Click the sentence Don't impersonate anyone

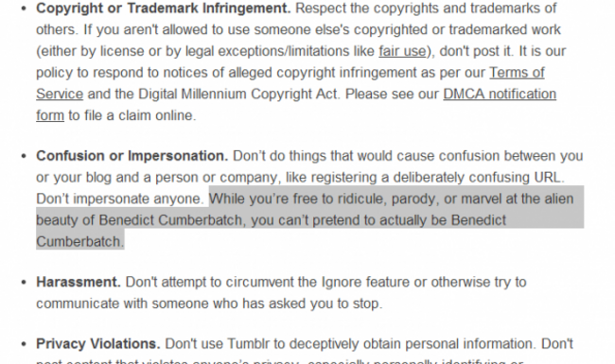tap(119, 199)
